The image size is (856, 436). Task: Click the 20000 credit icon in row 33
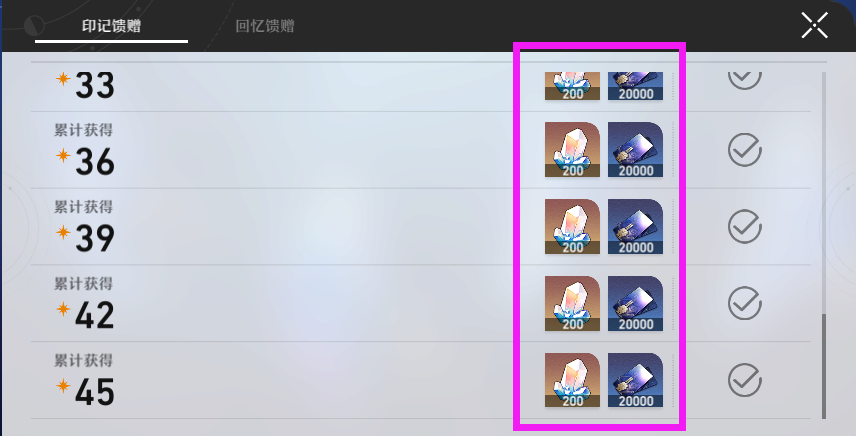[x=635, y=86]
